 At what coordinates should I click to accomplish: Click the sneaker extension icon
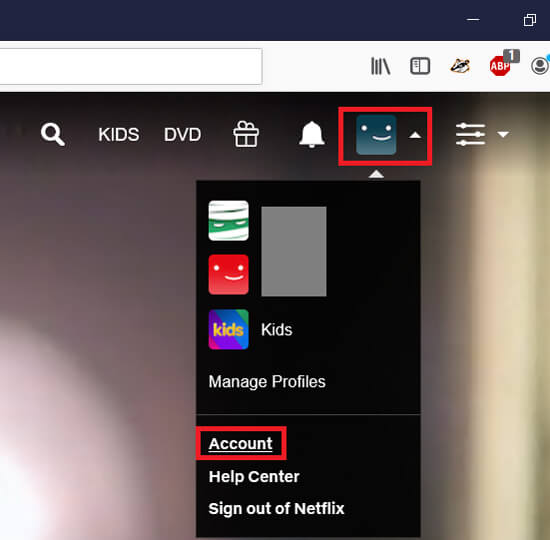(x=460, y=66)
